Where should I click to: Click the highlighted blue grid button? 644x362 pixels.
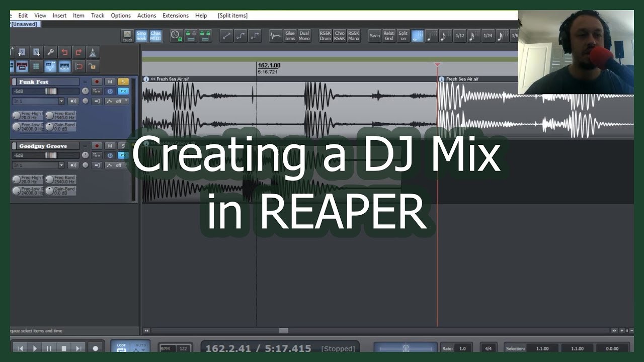click(x=418, y=36)
